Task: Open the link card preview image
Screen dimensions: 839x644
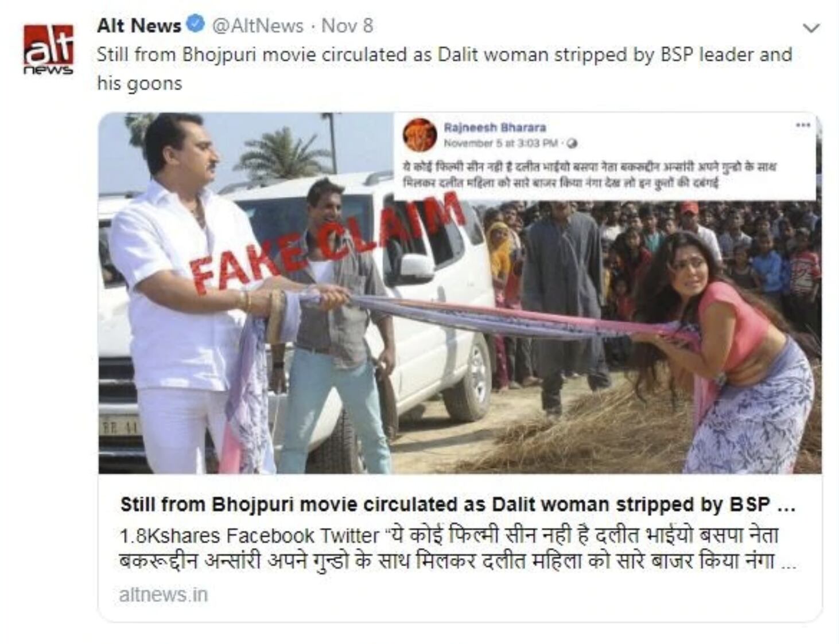Action: click(460, 293)
